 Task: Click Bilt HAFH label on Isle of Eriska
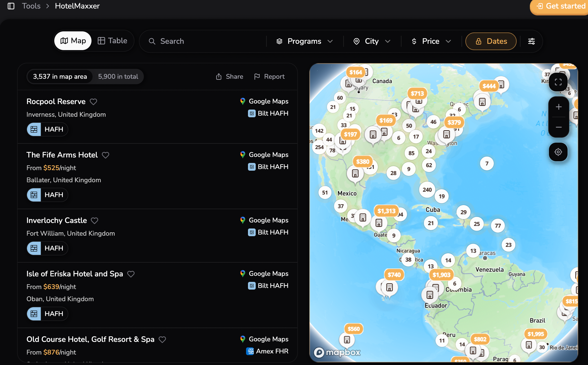click(x=268, y=286)
